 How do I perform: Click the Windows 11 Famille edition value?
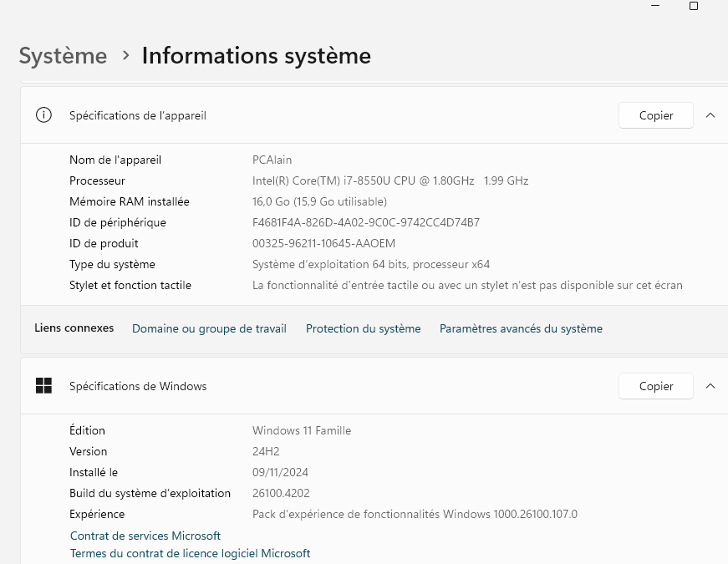pos(302,430)
